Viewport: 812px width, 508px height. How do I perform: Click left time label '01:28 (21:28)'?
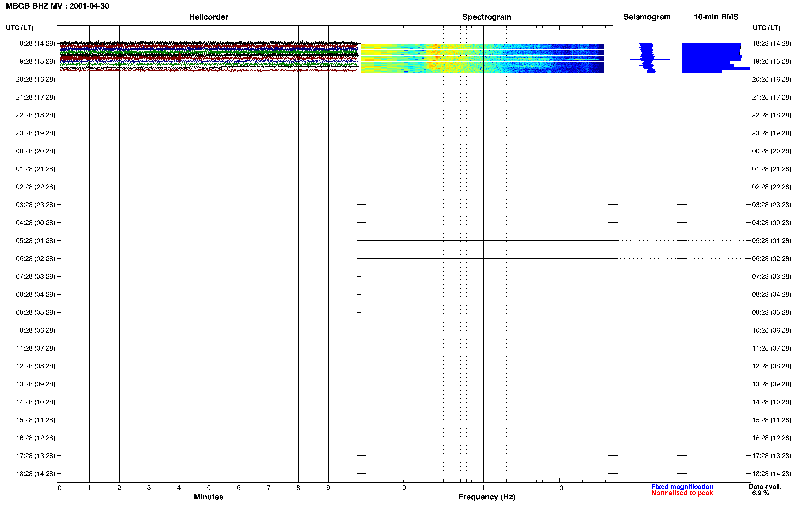pos(36,169)
